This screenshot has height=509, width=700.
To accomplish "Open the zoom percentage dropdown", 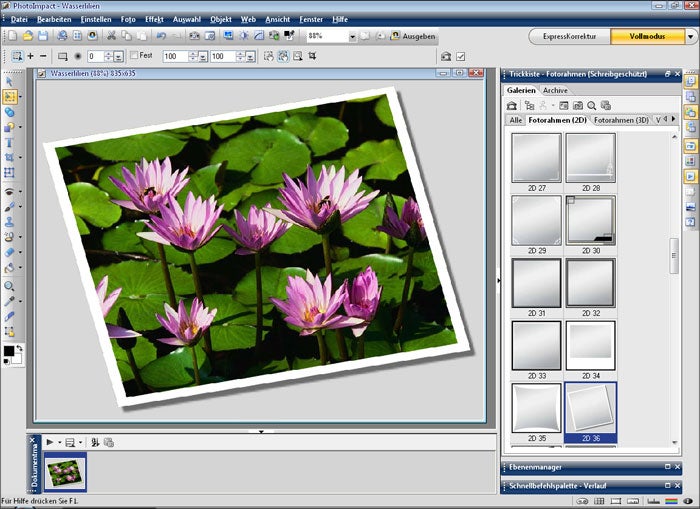I will tap(353, 36).
